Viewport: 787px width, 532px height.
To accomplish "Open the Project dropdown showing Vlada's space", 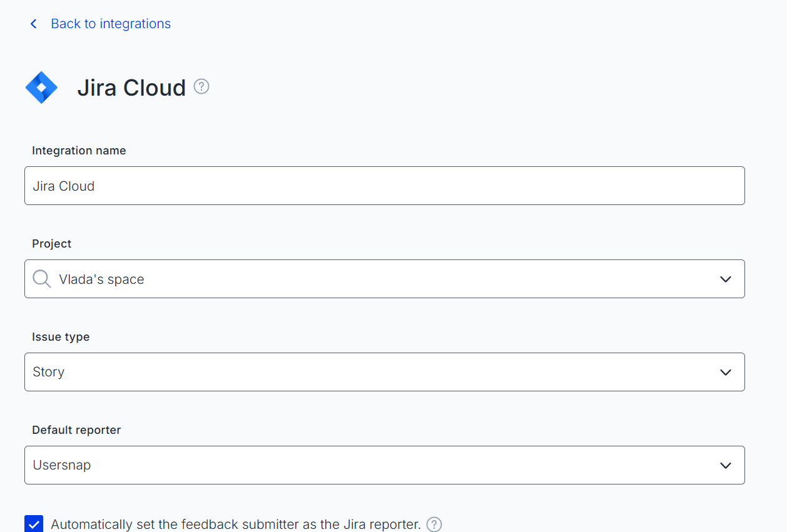I will [x=385, y=279].
